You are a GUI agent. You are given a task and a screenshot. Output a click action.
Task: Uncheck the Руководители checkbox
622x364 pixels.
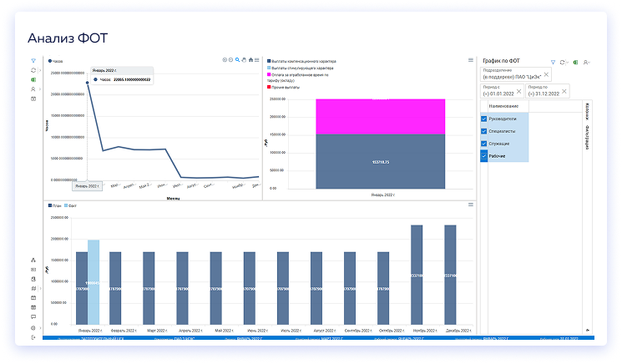pos(484,119)
